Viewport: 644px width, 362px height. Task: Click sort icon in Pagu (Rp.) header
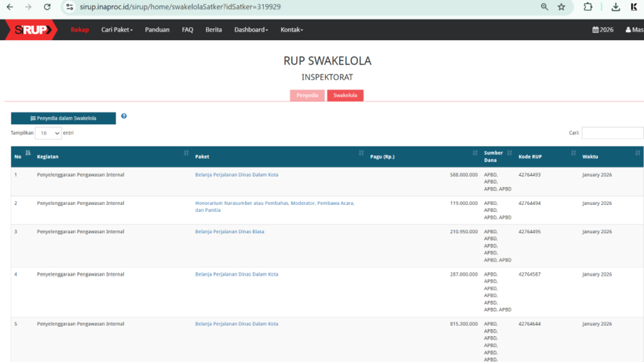475,153
